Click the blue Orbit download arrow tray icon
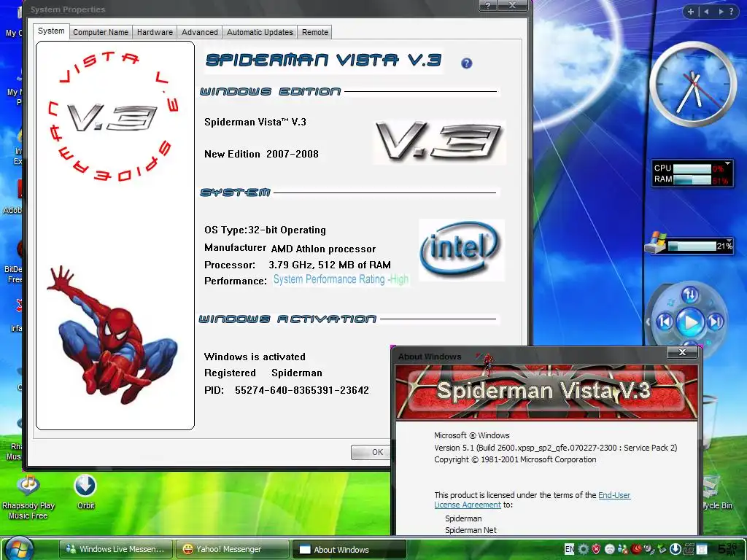This screenshot has width=747, height=560. 676,549
